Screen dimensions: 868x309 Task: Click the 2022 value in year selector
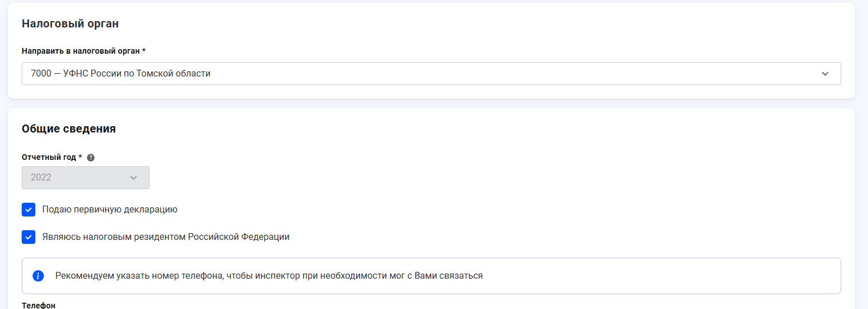pyautogui.click(x=41, y=178)
